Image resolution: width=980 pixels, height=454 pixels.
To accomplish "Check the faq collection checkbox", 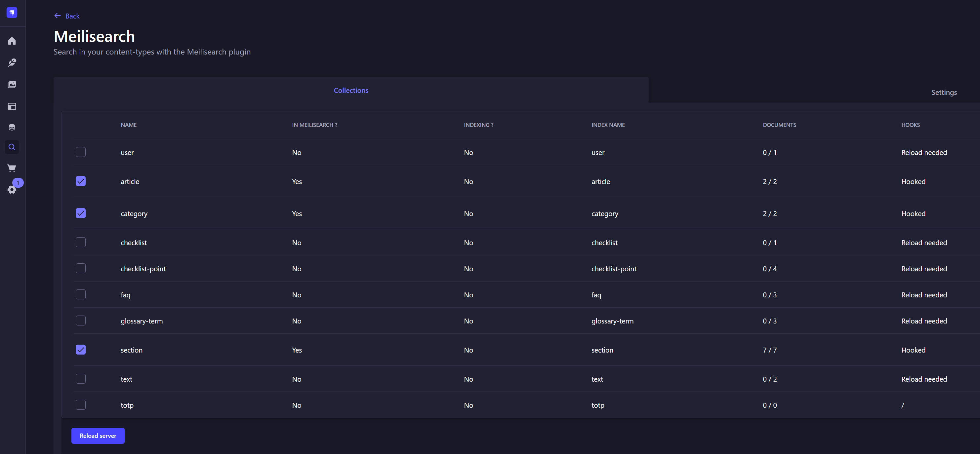I will point(81,294).
